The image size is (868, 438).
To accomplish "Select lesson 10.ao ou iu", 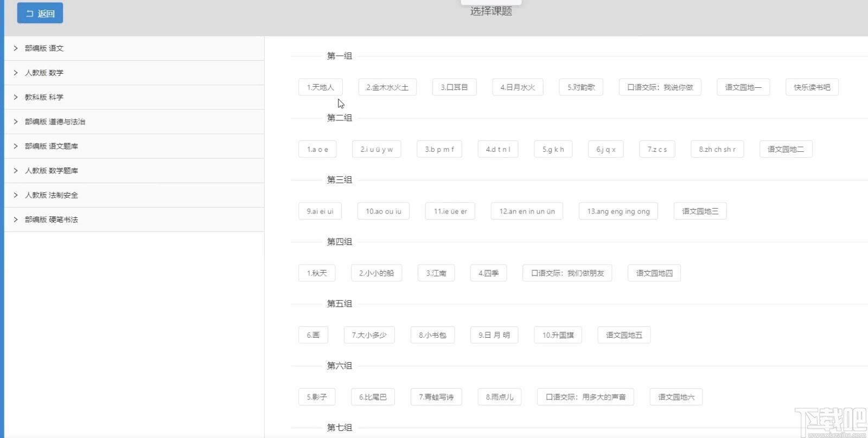I will click(x=384, y=211).
